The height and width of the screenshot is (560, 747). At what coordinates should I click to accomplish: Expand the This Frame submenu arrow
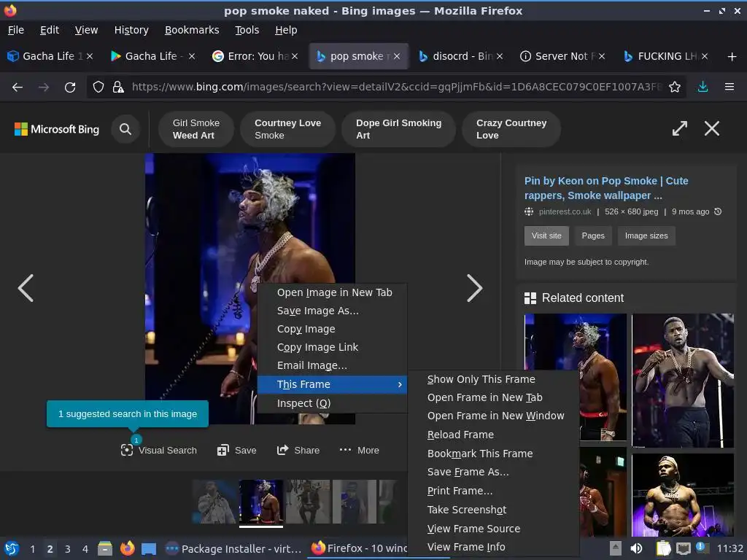pyautogui.click(x=399, y=384)
